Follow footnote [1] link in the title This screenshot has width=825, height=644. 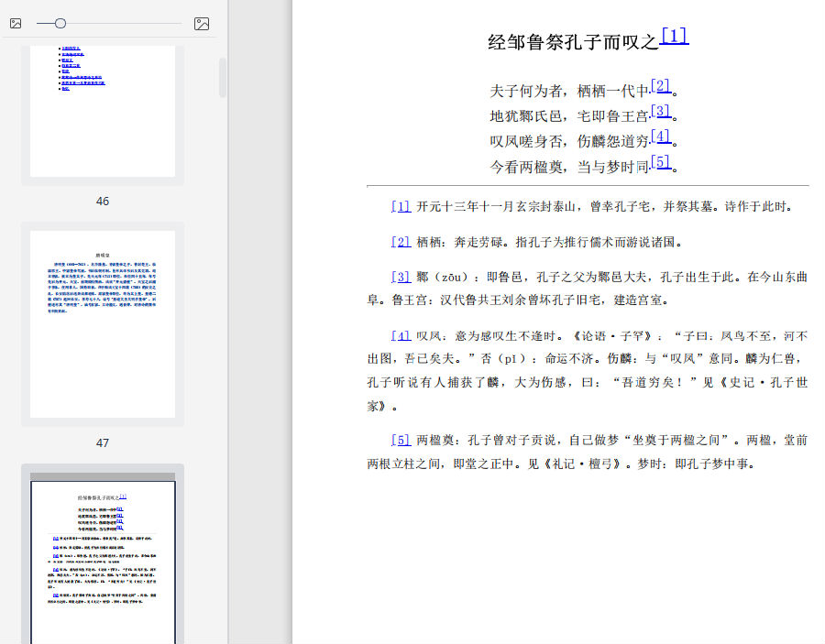[674, 36]
